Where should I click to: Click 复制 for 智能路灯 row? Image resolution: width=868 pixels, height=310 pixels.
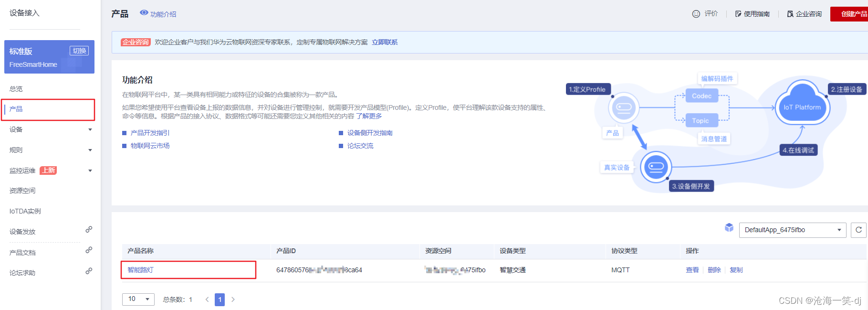[x=736, y=270]
